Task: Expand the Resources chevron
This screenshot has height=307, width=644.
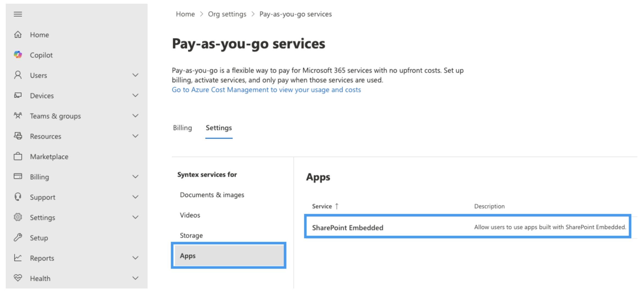Action: (135, 136)
